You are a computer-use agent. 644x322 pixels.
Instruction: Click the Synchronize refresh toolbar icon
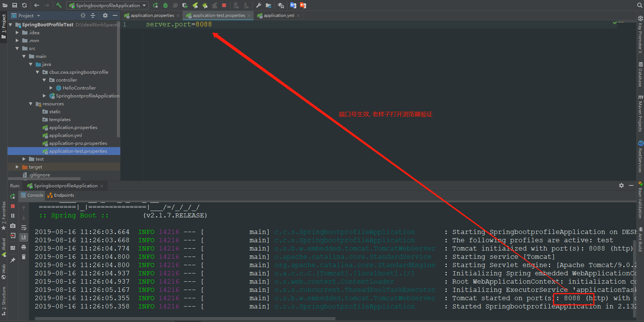point(24,5)
